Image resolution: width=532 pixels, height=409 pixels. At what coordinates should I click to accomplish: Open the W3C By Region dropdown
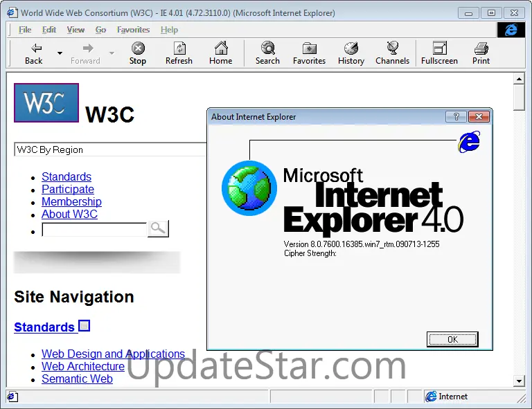click(x=110, y=149)
